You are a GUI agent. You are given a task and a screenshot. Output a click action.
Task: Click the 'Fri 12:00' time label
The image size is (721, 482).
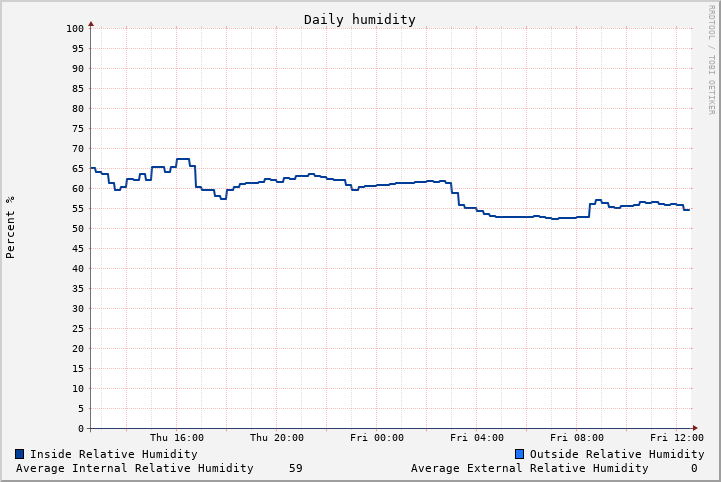[677, 437]
